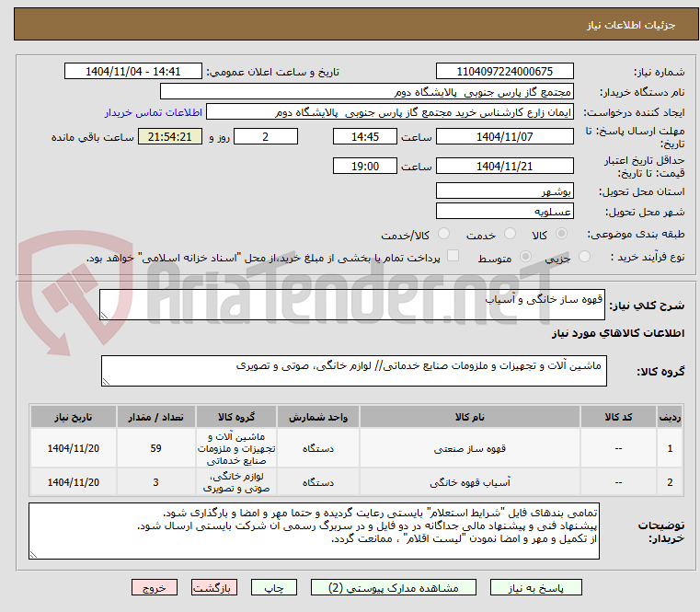The image size is (700, 612).
Task: Click the quantity cell showing 59
Action: point(155,448)
